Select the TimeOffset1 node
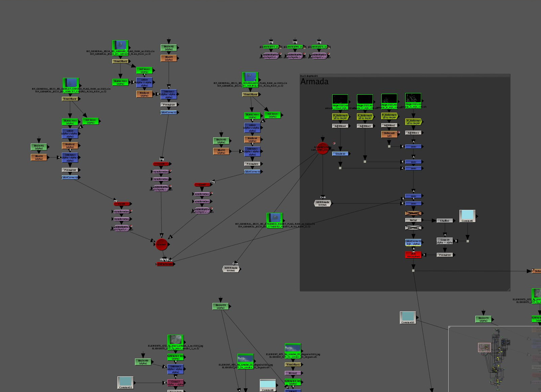The image size is (541, 392). click(293, 365)
